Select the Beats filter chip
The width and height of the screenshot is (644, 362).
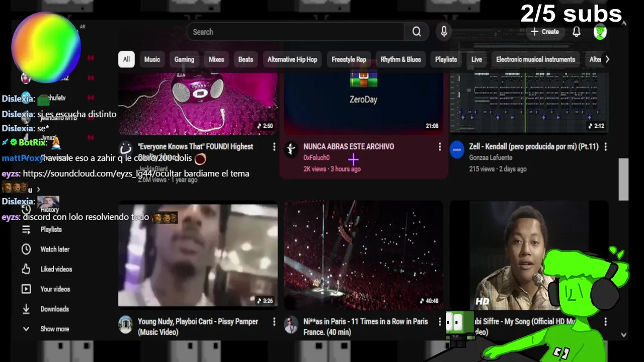click(x=246, y=59)
